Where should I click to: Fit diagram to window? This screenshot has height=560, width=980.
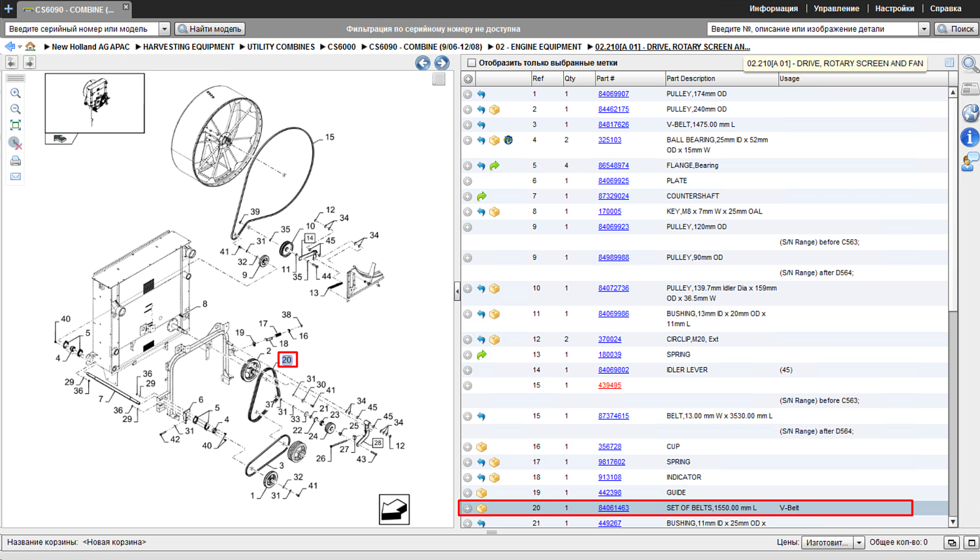[16, 125]
